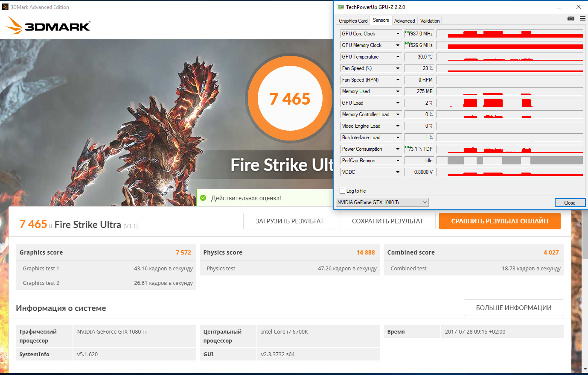Open the Bus Interface Load dropdown
The height and width of the screenshot is (375, 588).
398,138
